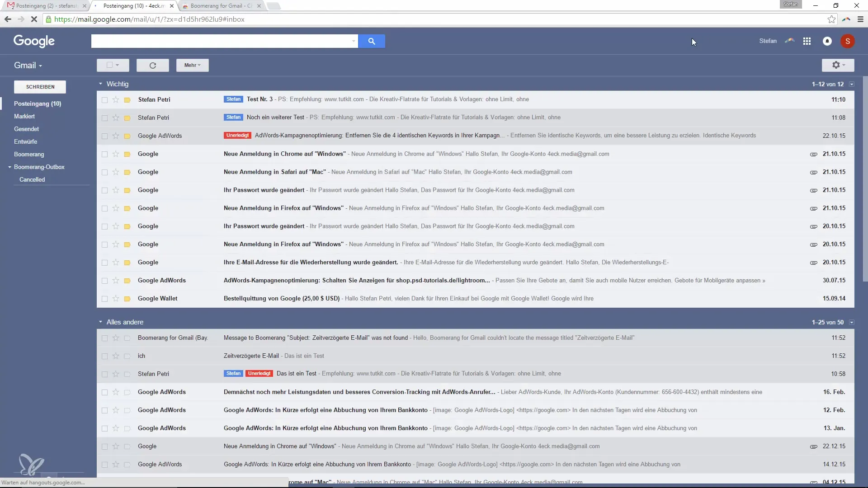Click the Boomerang icon beside Stefan
The image size is (868, 488).
point(790,41)
